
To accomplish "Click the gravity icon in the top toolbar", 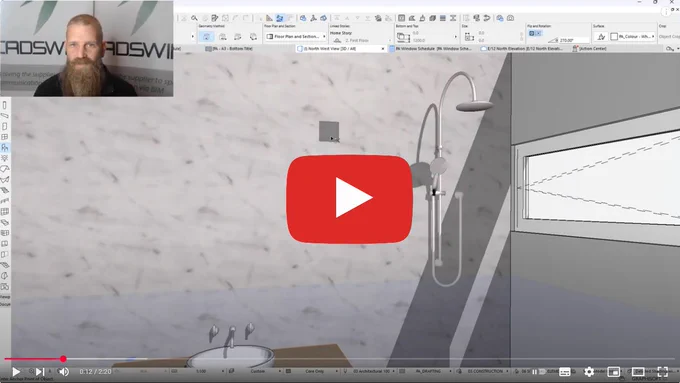I will (313, 18).
